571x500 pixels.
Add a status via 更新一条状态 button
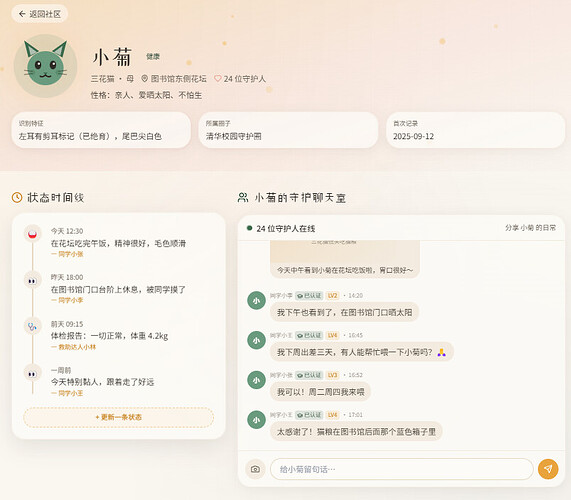coord(118,417)
